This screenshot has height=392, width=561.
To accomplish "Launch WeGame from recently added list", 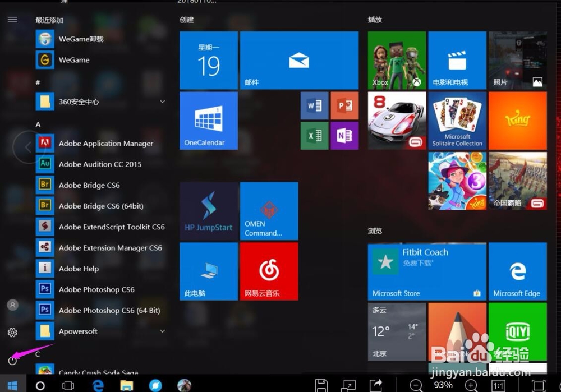I will point(100,60).
